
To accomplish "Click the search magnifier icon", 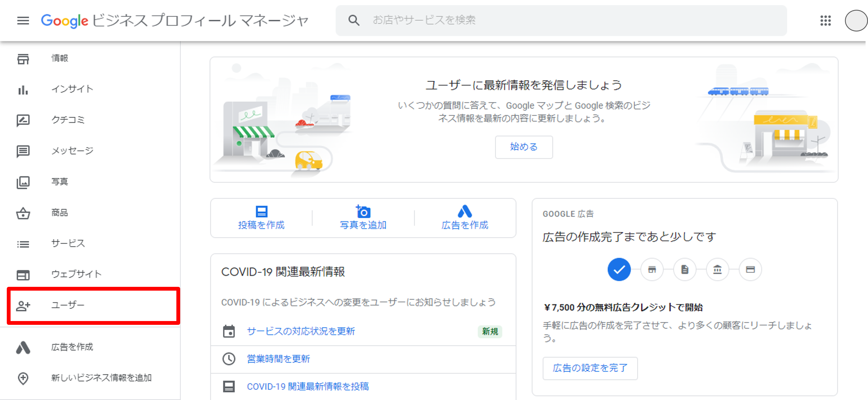I will (x=354, y=20).
